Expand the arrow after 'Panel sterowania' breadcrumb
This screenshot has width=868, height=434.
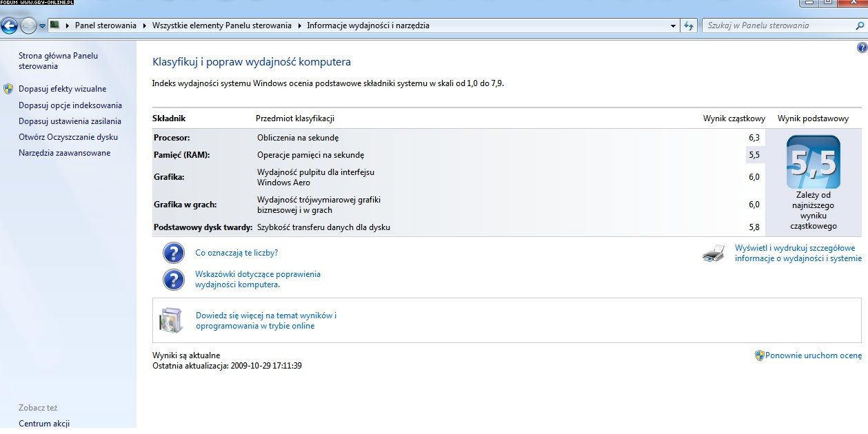144,25
